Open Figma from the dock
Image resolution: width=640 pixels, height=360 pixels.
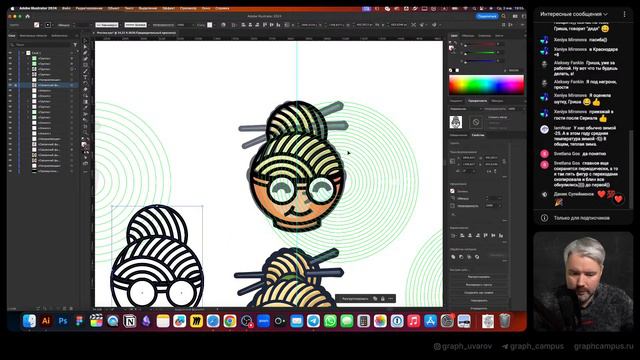(79, 321)
